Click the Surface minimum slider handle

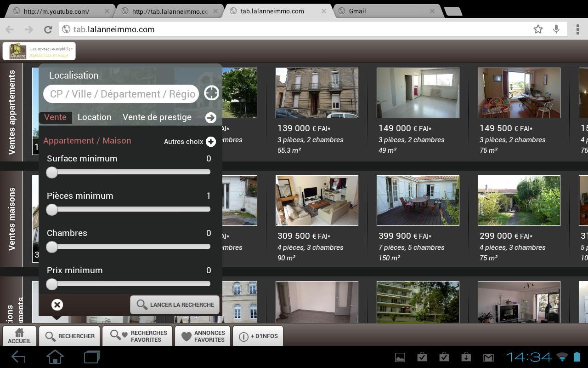coord(52,172)
